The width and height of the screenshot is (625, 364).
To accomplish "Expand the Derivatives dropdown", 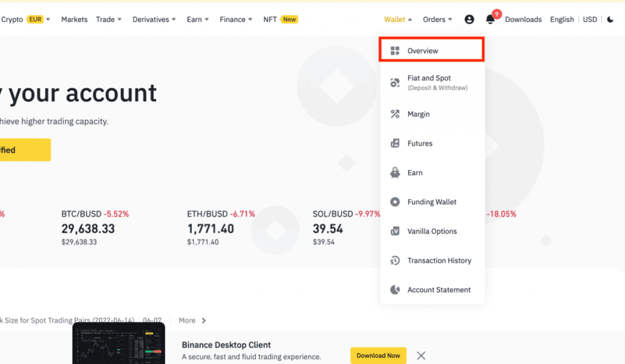I will point(154,20).
